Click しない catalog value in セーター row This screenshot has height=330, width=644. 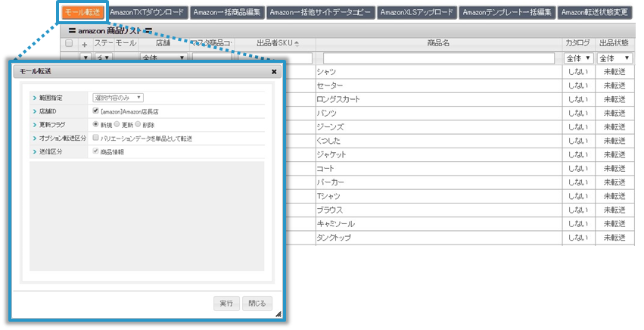pyautogui.click(x=578, y=86)
